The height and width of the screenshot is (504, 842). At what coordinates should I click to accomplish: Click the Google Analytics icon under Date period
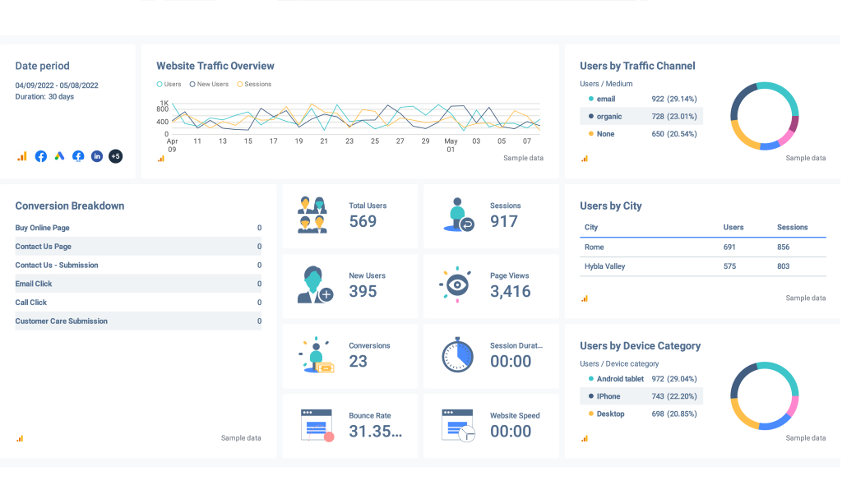[21, 156]
